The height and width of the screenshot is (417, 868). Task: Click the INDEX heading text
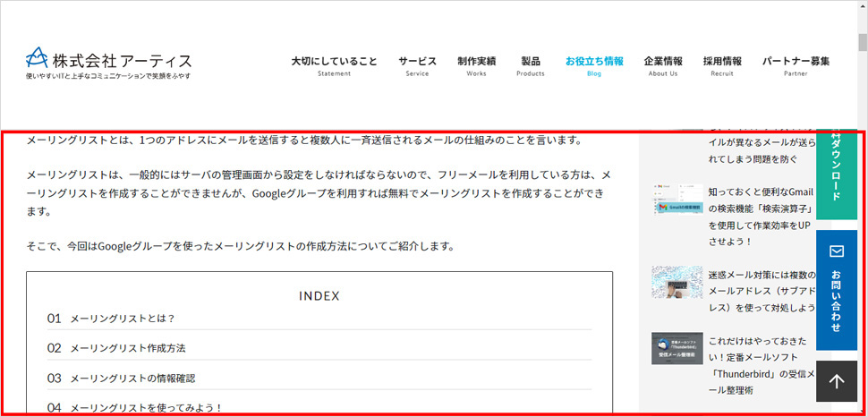click(319, 296)
